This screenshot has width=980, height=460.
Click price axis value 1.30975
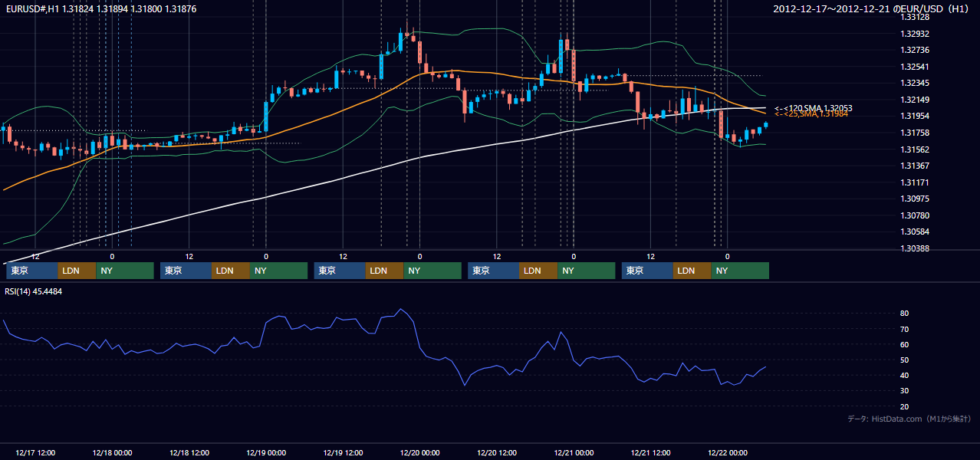(915, 199)
